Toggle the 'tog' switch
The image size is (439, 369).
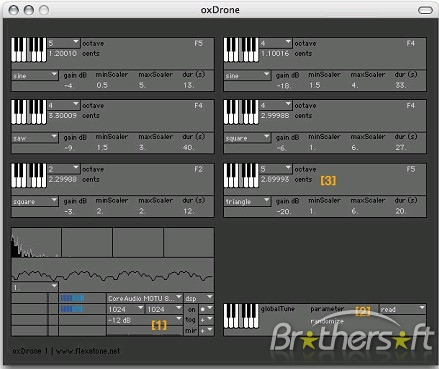pos(191,320)
